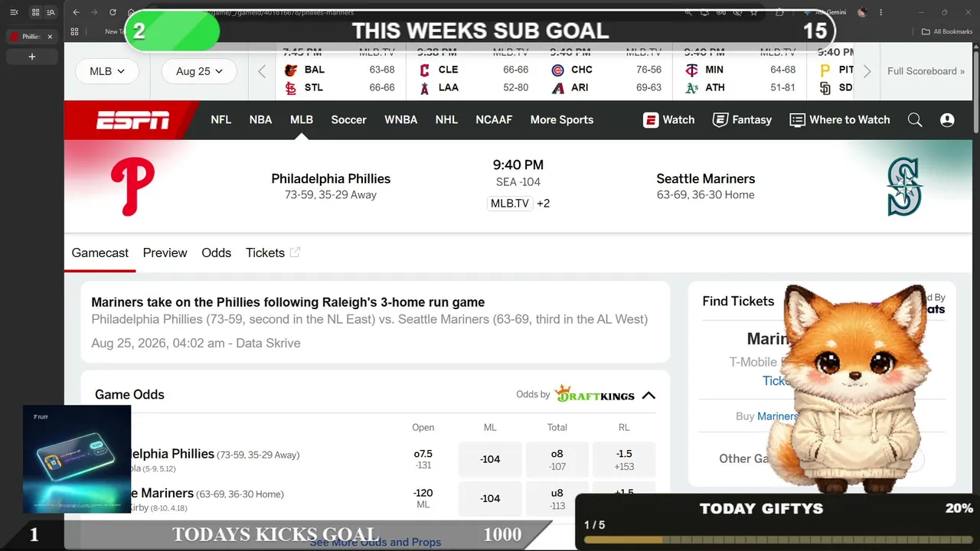Image resolution: width=980 pixels, height=551 pixels.
Task: Click the Full Scoreboard link
Action: tap(922, 71)
